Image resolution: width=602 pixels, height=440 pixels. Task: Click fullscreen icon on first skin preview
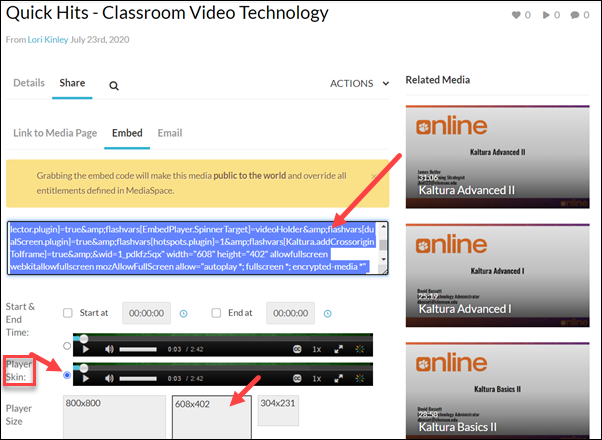click(x=338, y=349)
